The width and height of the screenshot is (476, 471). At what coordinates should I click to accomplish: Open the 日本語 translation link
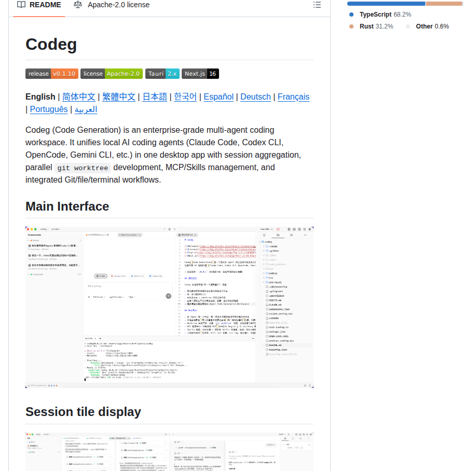pos(155,97)
